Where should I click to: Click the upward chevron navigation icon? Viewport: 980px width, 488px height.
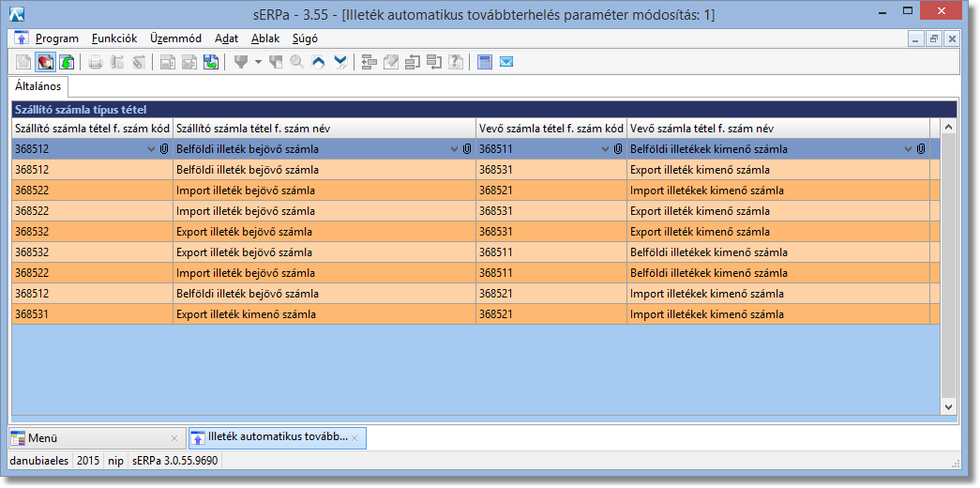point(319,63)
